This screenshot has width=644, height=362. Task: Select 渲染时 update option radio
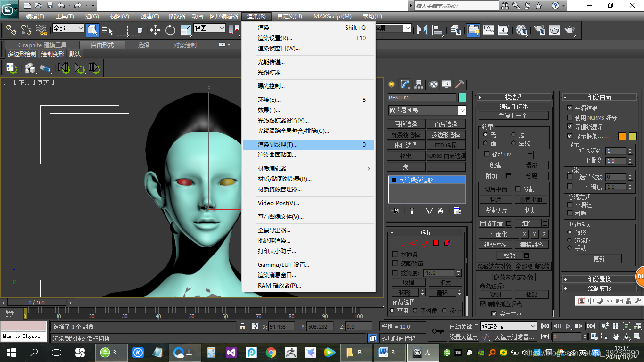pos(570,240)
